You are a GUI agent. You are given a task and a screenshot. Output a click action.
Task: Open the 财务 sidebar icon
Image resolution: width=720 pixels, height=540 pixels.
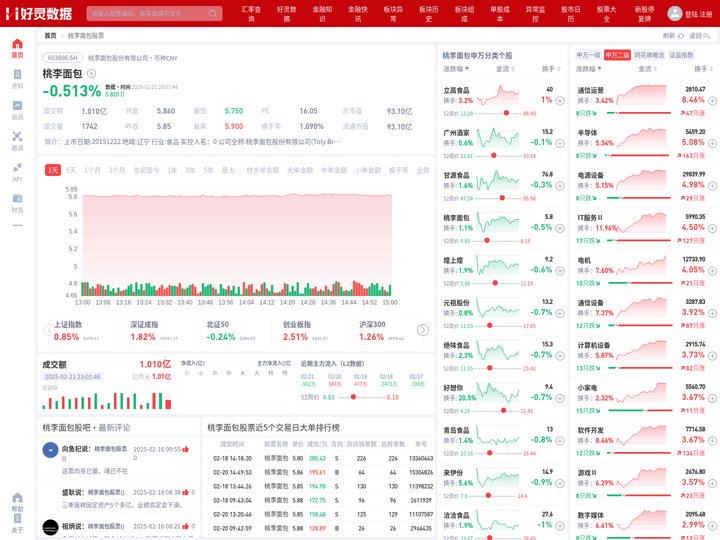pyautogui.click(x=17, y=203)
